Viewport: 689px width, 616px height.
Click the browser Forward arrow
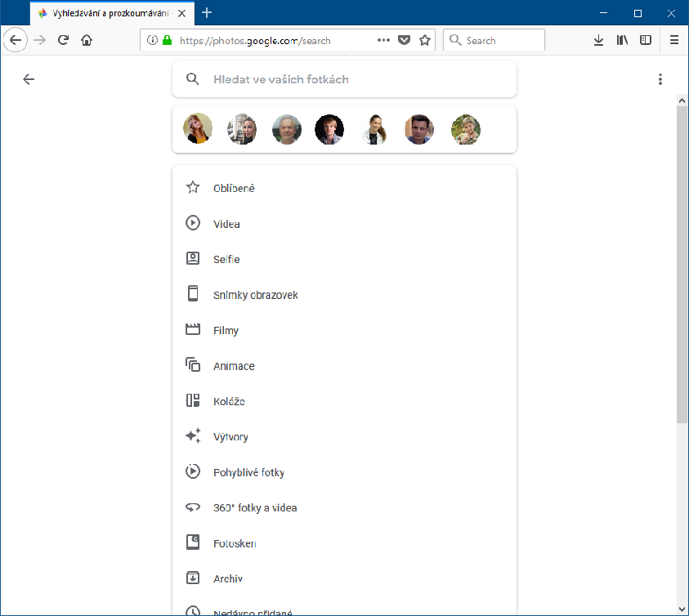(39, 40)
